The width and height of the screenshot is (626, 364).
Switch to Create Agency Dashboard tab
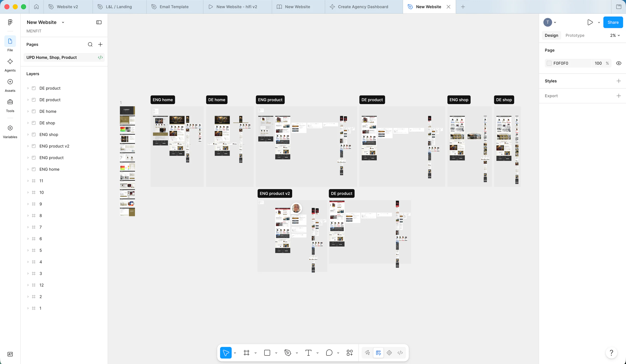click(x=363, y=7)
